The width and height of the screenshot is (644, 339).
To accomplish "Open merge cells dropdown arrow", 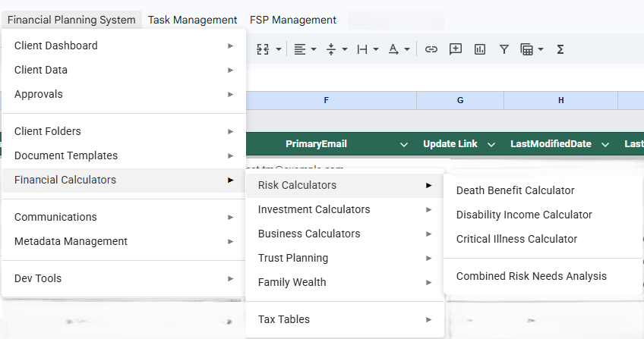I will click(x=279, y=49).
